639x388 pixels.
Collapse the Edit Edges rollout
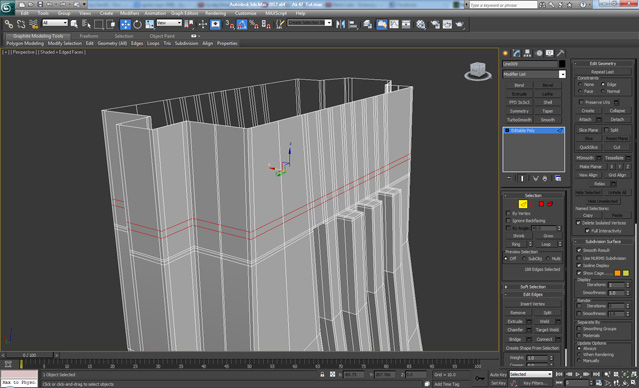[x=533, y=294]
